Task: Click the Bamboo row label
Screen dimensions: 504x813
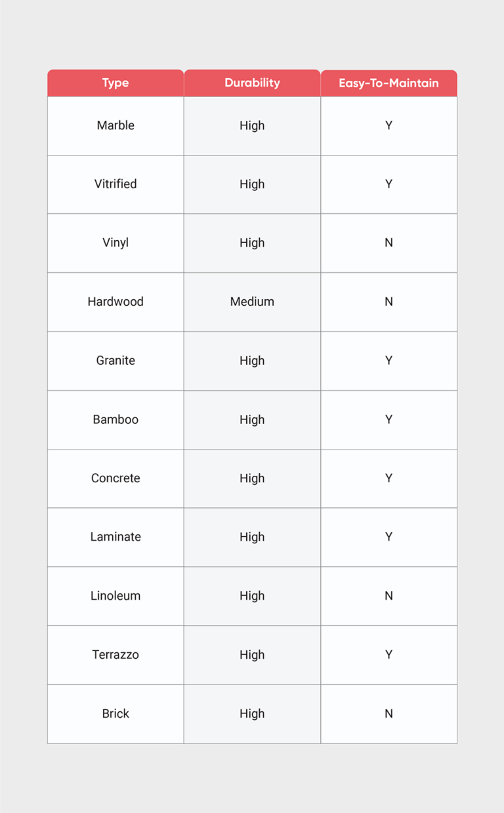Action: coord(115,419)
